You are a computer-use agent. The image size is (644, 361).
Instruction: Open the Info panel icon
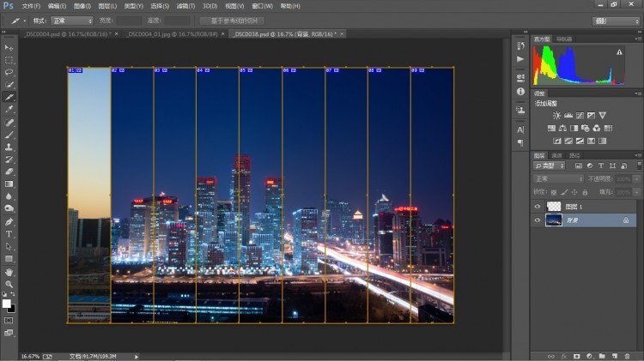coord(520,91)
